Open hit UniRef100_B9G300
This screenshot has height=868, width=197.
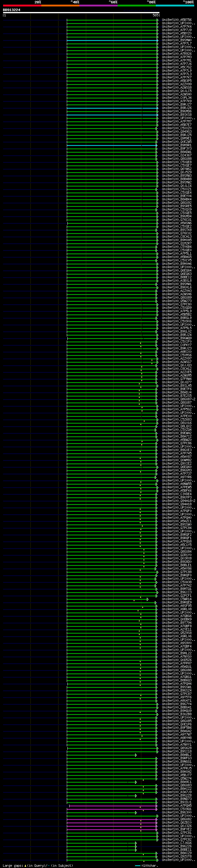(177, 813)
